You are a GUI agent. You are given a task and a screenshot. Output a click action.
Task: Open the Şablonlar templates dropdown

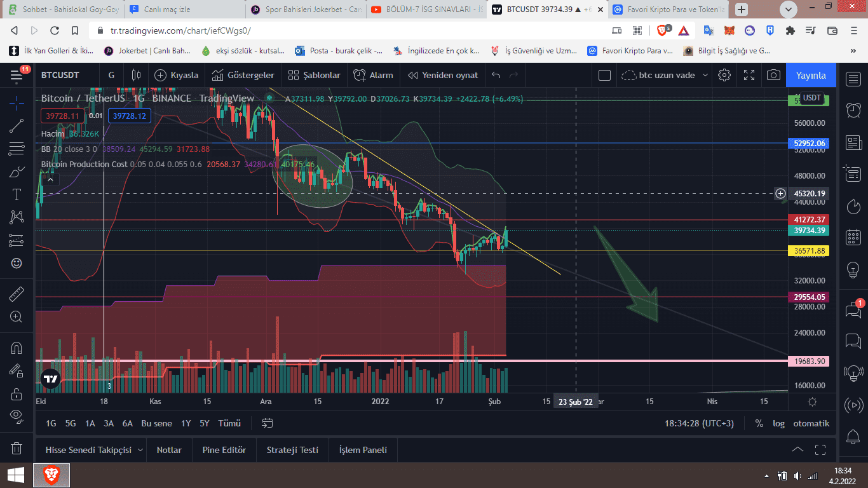pyautogui.click(x=315, y=75)
